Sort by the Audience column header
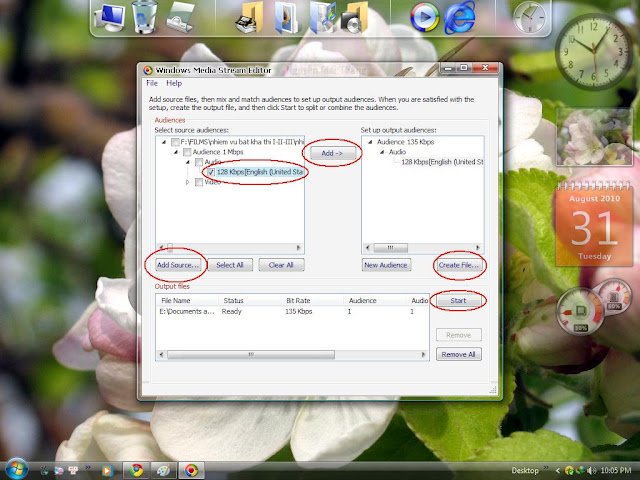This screenshot has width=640, height=480. (x=375, y=300)
